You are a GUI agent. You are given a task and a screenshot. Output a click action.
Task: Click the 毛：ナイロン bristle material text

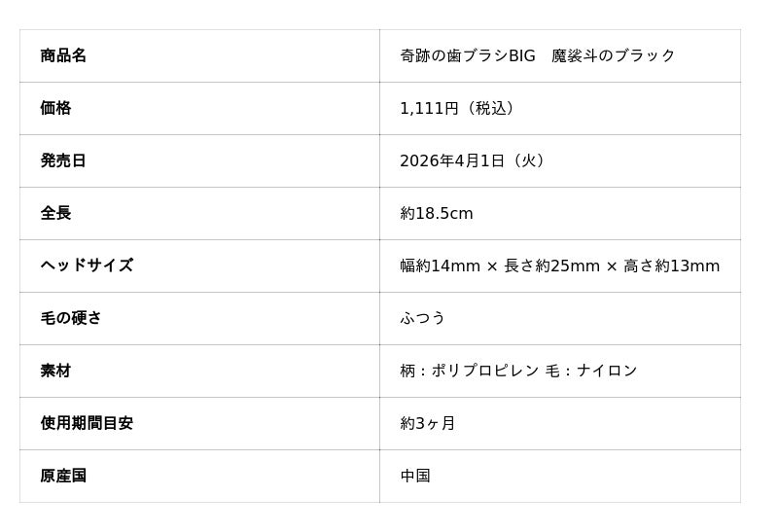[591, 372]
